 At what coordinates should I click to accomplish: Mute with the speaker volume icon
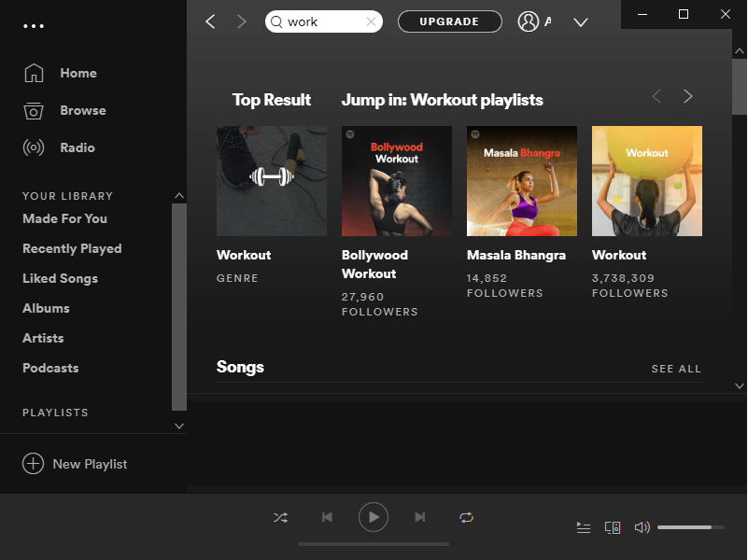click(642, 527)
